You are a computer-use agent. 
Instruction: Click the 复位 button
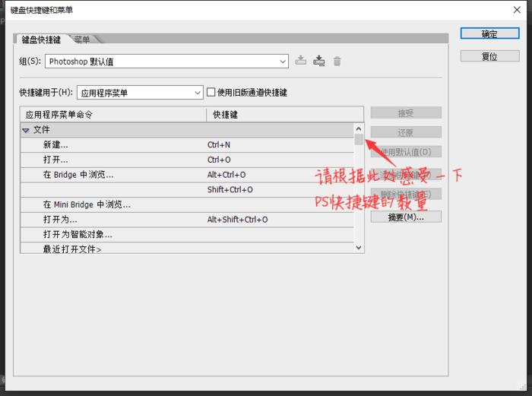[489, 56]
